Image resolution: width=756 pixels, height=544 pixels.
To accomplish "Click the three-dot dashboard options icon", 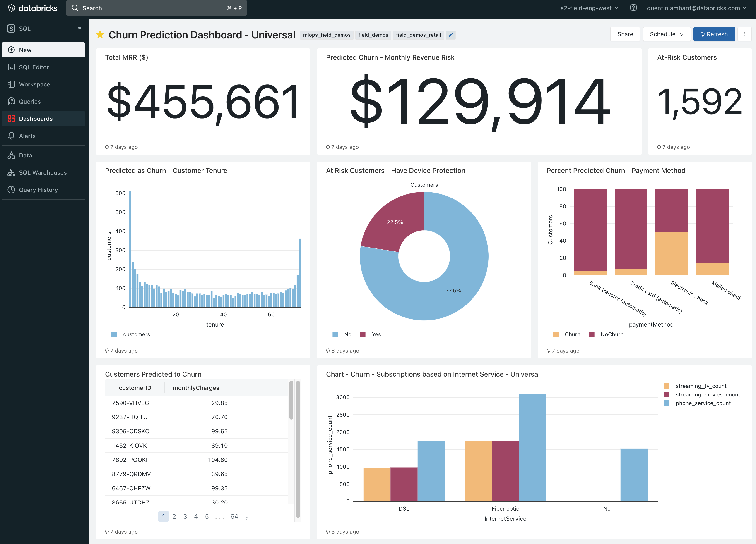I will (744, 34).
